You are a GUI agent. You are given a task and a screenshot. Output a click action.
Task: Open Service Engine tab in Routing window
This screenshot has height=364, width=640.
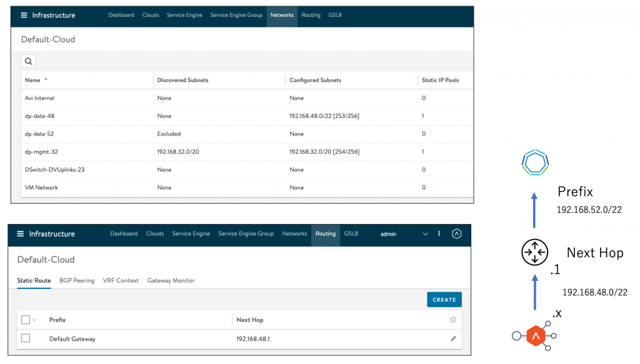click(x=191, y=234)
